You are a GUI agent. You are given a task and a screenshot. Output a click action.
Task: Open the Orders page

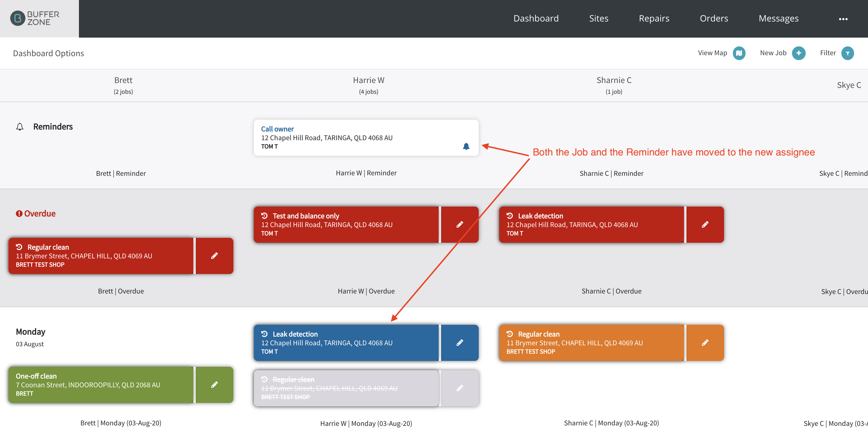click(x=714, y=19)
